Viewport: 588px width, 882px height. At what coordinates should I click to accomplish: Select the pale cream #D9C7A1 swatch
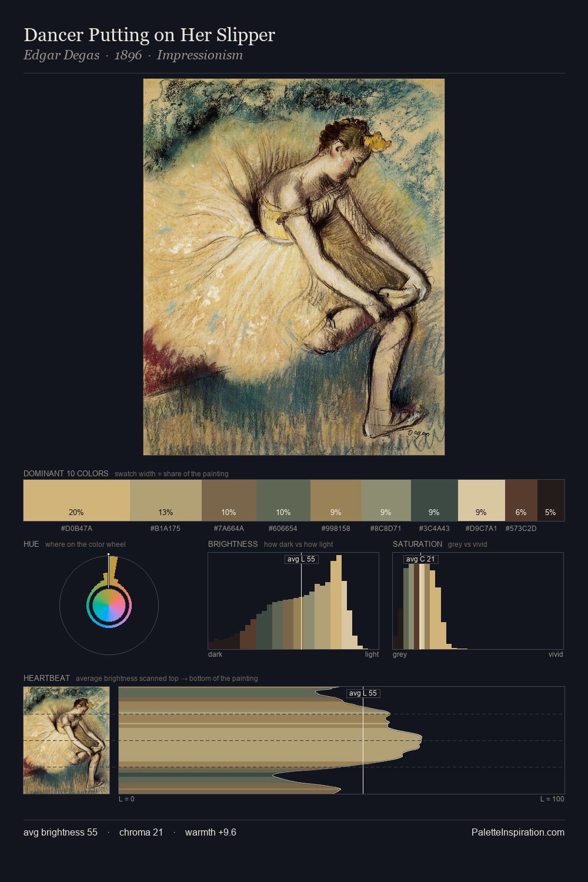482,500
